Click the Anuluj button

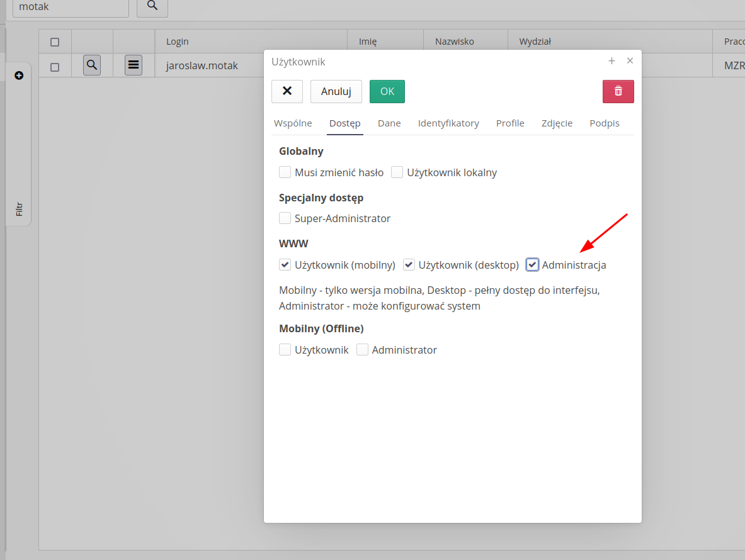[336, 91]
